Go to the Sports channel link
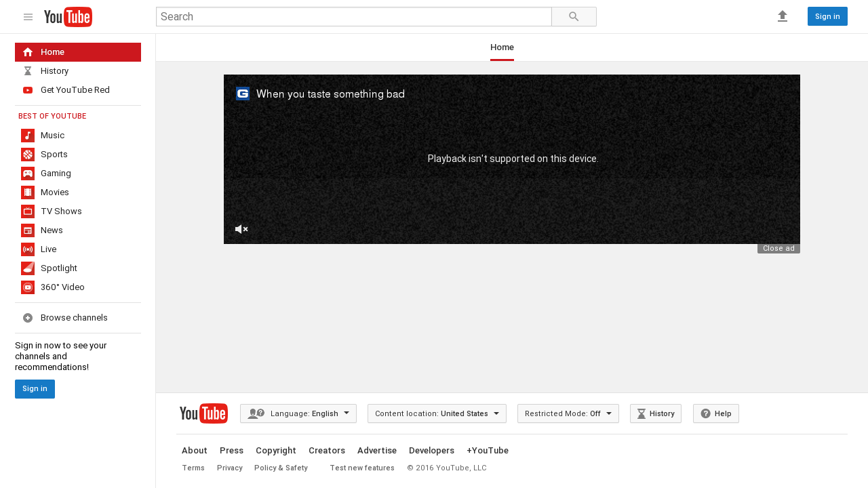This screenshot has width=868, height=488. (x=78, y=155)
